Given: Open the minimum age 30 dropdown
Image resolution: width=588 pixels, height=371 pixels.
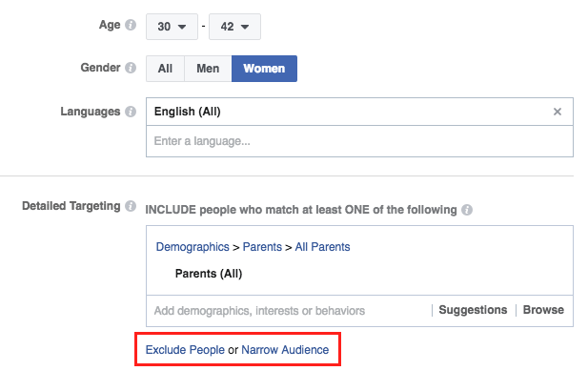Looking at the screenshot, I should pos(172,27).
